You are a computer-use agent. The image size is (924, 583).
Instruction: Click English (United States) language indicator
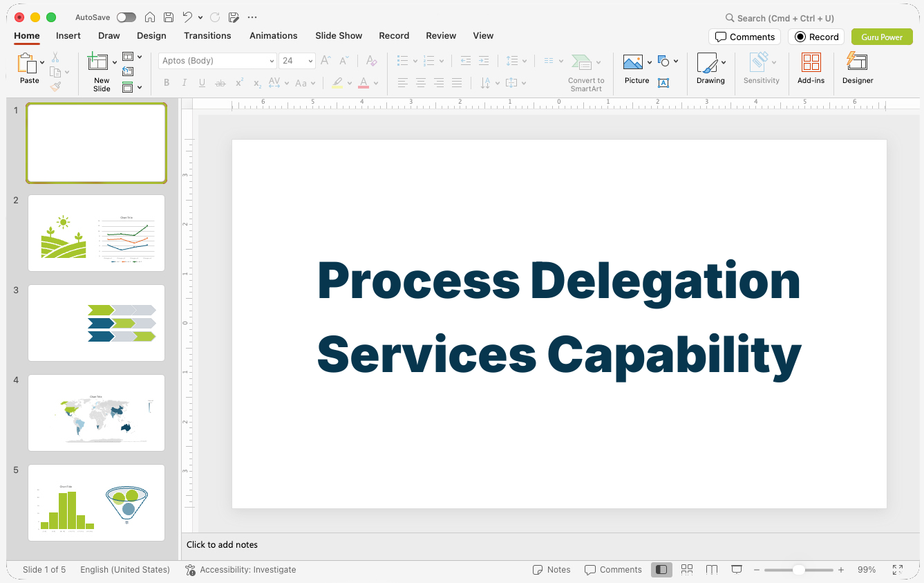(125, 570)
